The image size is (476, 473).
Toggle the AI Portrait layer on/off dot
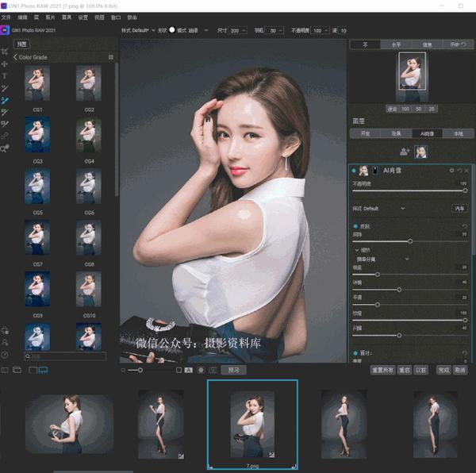click(354, 171)
